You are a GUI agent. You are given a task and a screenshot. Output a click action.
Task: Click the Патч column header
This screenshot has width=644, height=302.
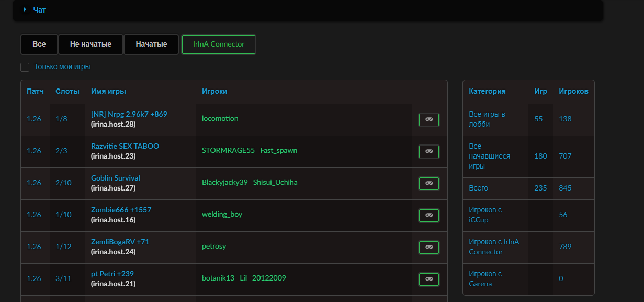[x=35, y=91]
